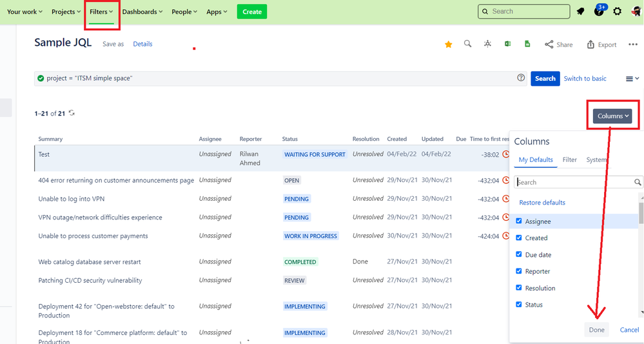Uncheck the Assignee column checkbox
Viewport: 644px width, 344px height.
tap(519, 221)
